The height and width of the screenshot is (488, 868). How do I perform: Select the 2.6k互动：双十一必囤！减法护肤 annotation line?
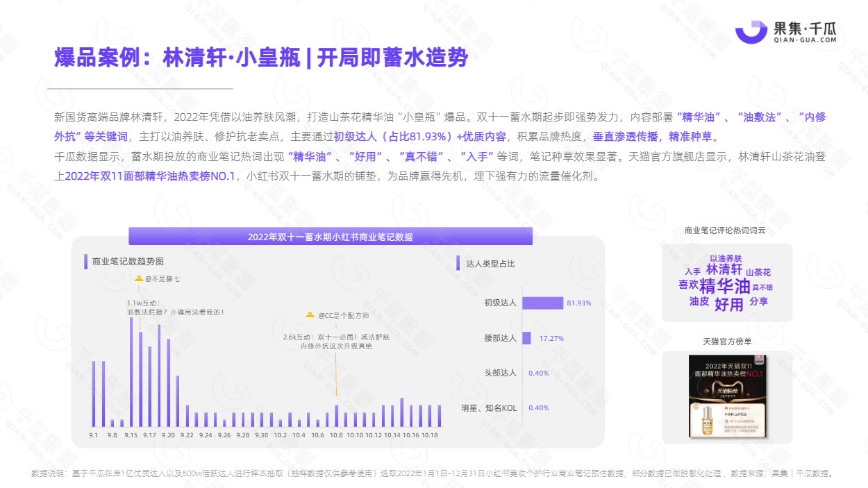coord(336,337)
